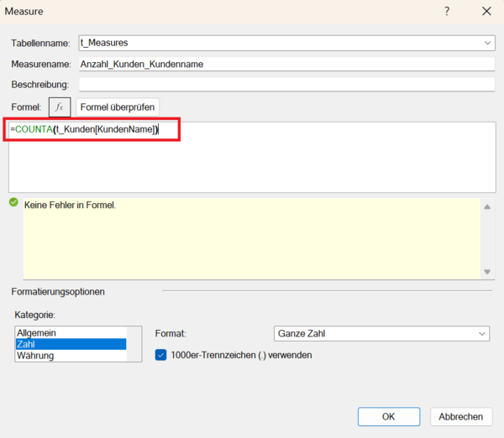Cancel via the Abbrechen button
504x438 pixels.
click(x=460, y=416)
